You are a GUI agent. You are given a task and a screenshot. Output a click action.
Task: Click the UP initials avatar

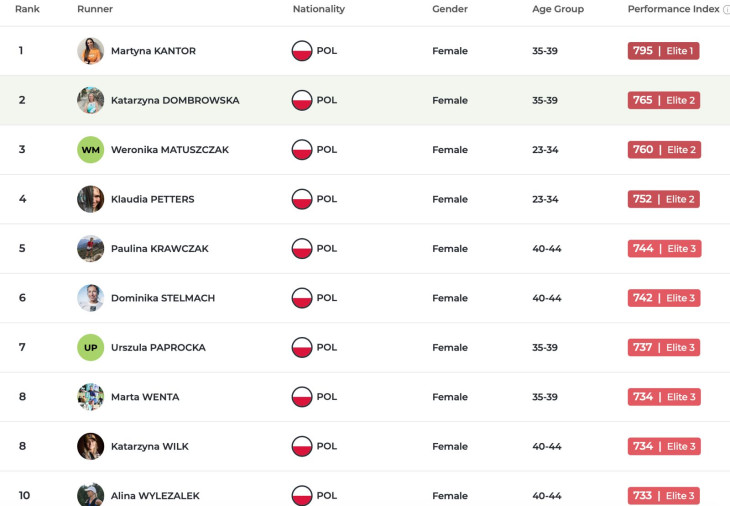click(91, 348)
